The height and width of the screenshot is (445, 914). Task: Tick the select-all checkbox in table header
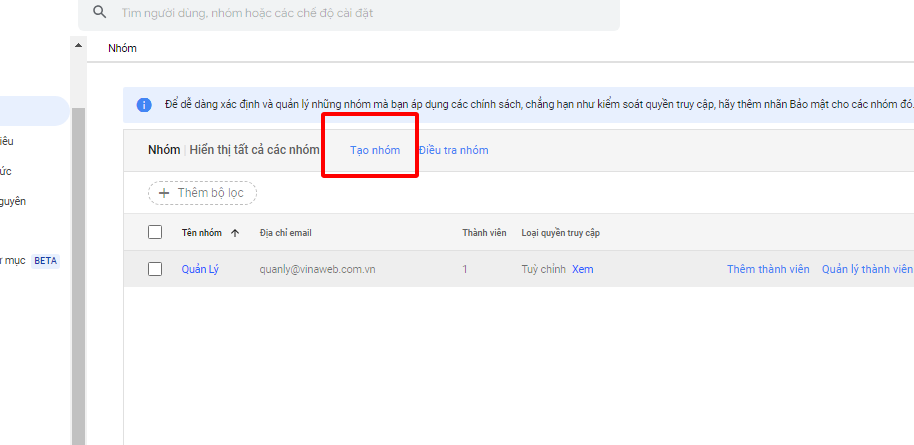pyautogui.click(x=155, y=232)
